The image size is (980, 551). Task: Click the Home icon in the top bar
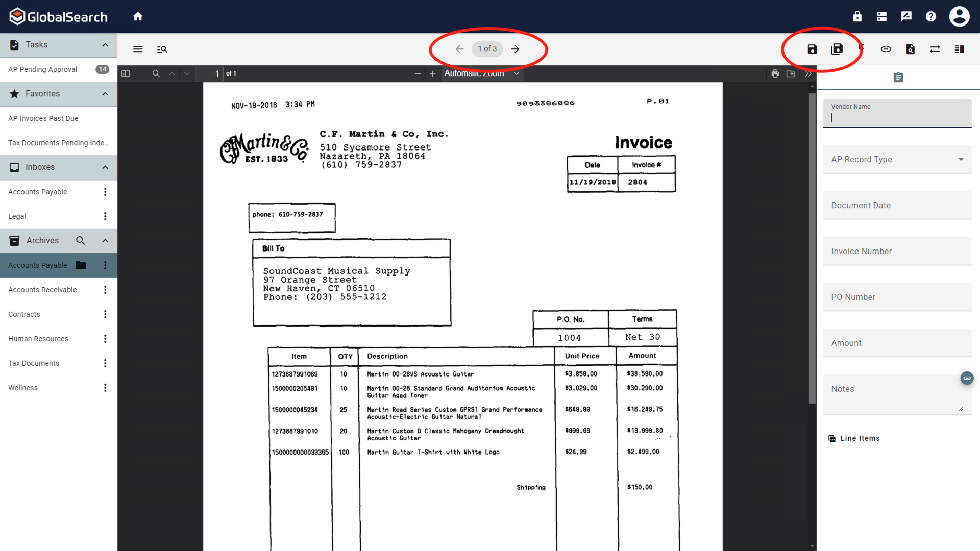[138, 16]
